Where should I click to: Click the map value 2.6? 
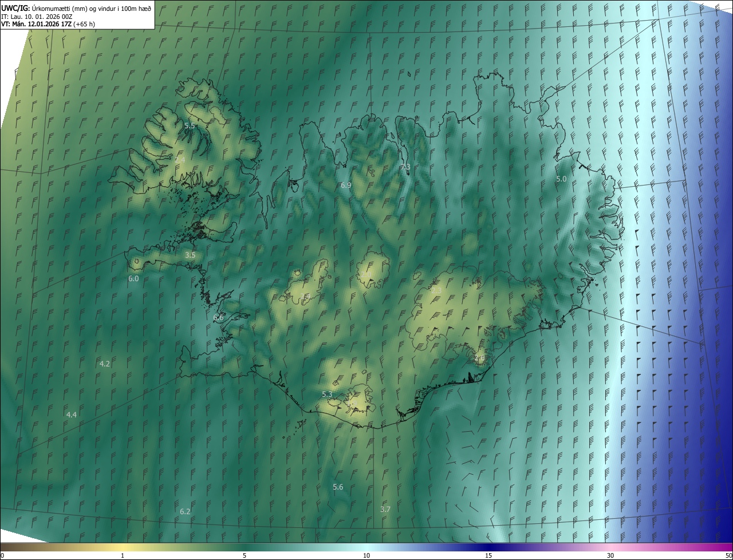pyautogui.click(x=480, y=358)
